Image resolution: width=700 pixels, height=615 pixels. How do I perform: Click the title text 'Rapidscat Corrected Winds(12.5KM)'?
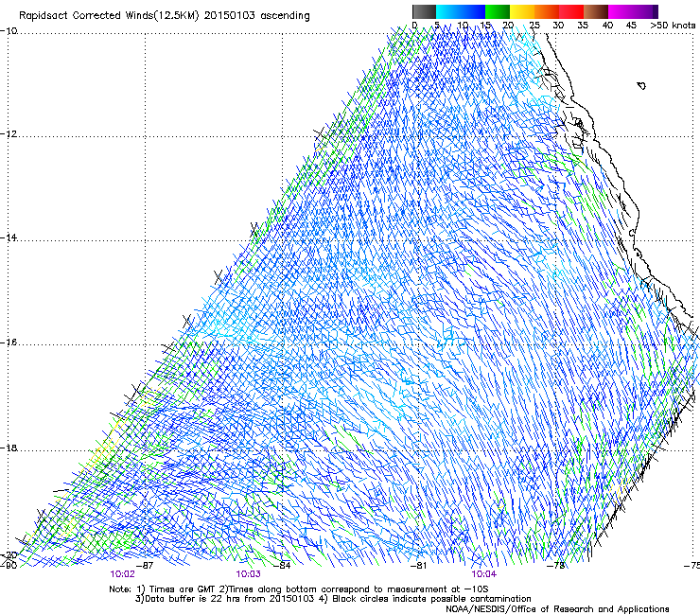click(109, 16)
